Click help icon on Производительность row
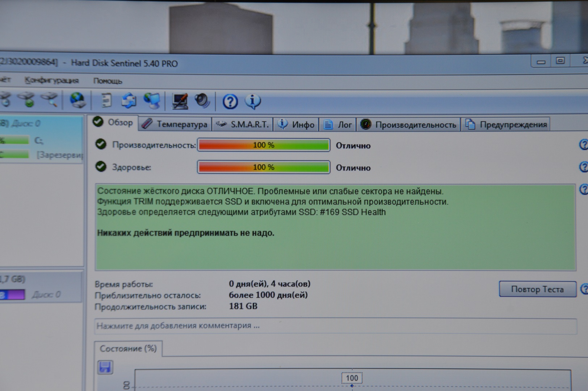This screenshot has height=391, width=588. pyautogui.click(x=584, y=145)
